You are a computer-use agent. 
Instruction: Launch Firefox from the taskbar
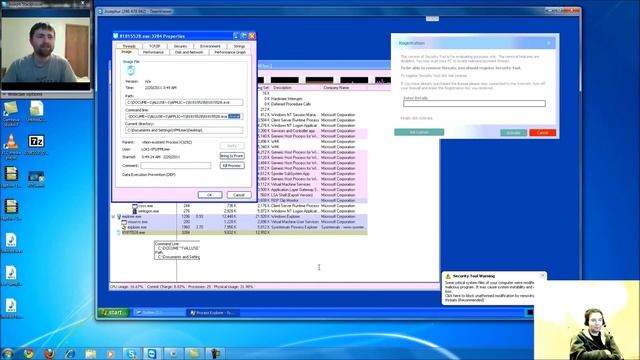[49, 353]
